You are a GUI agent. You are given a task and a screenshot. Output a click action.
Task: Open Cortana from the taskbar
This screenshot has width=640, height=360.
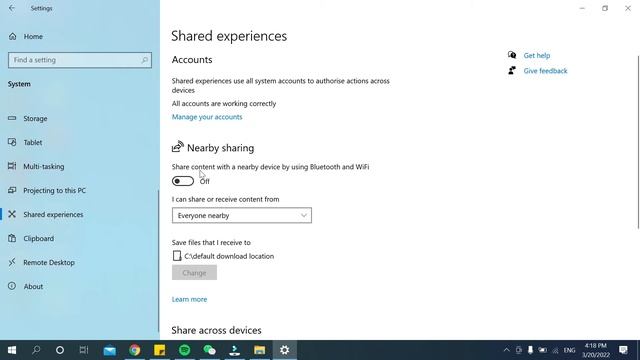pyautogui.click(x=60, y=350)
